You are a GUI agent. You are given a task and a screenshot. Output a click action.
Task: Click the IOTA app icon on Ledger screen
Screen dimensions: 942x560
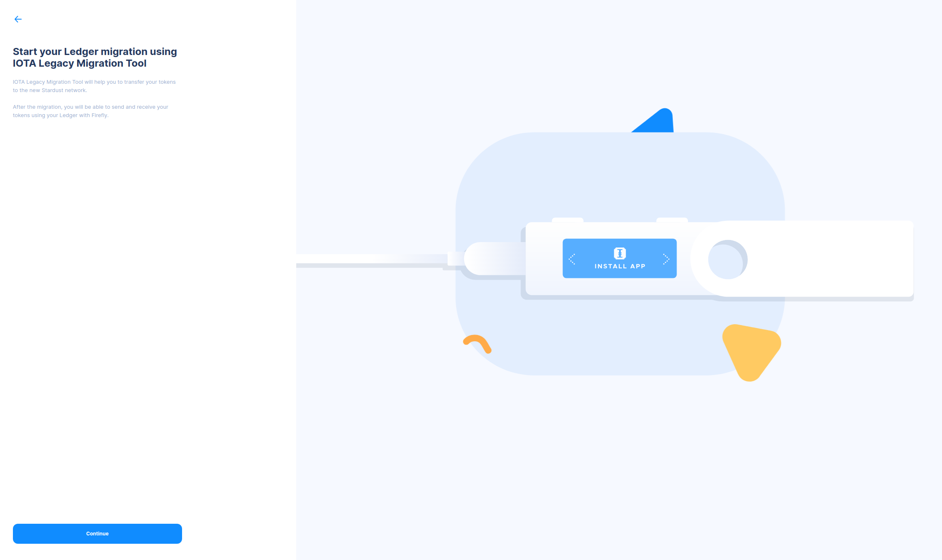click(619, 252)
